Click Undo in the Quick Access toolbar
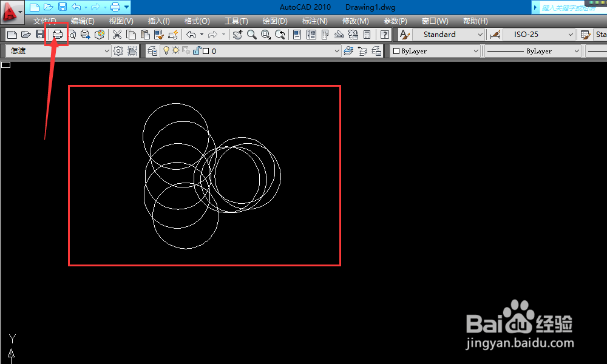The image size is (607, 364). [76, 7]
